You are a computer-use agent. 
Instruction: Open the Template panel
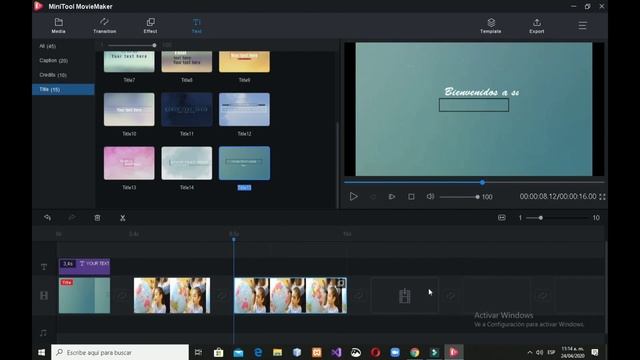point(491,25)
